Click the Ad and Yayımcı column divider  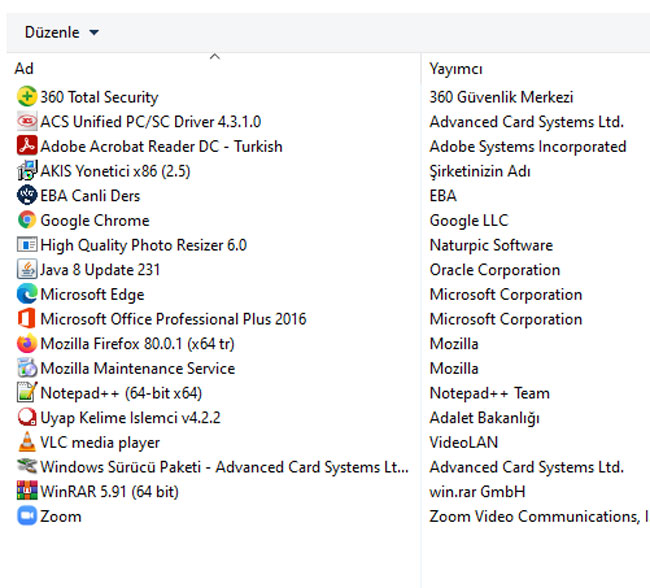coord(421,68)
